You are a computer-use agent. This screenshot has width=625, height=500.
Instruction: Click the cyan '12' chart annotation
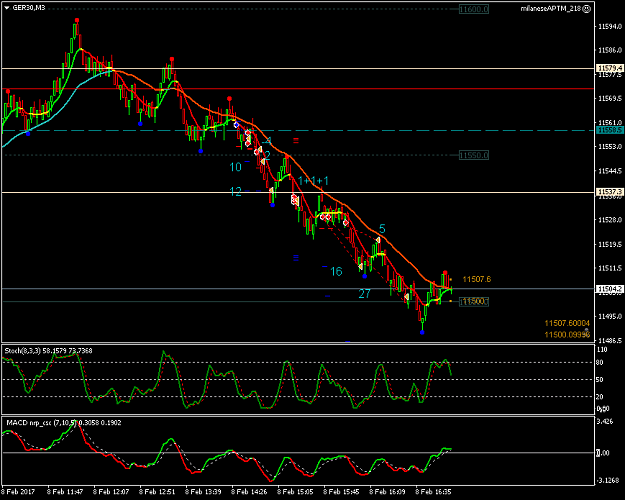tap(236, 192)
